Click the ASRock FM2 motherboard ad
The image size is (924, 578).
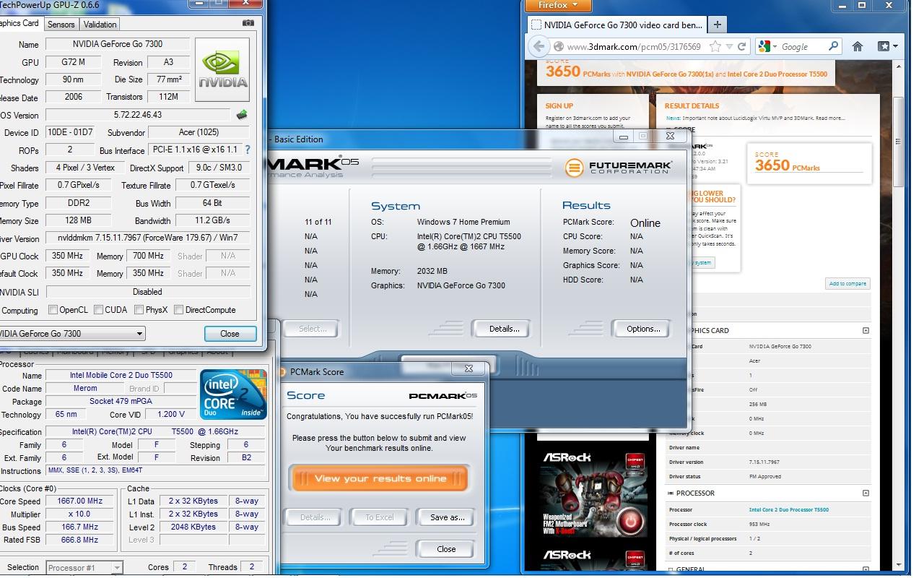(592, 493)
